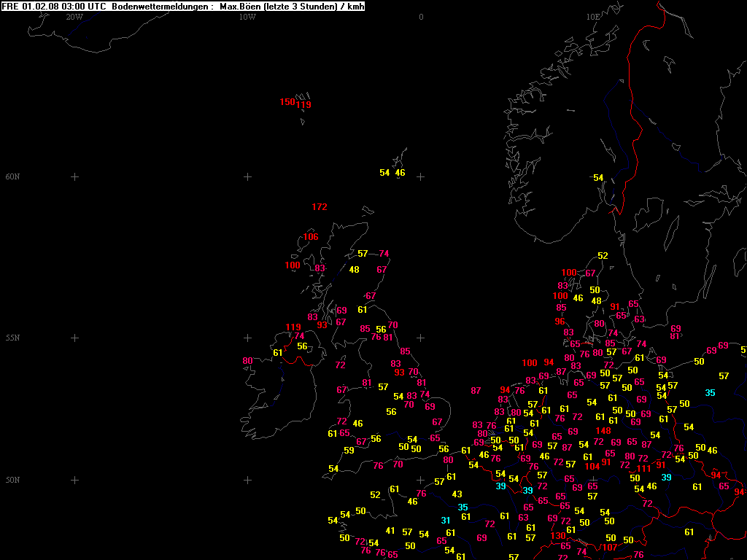This screenshot has width=747, height=560.
Task: Select the cyan 31 gust value
Action: (446, 521)
